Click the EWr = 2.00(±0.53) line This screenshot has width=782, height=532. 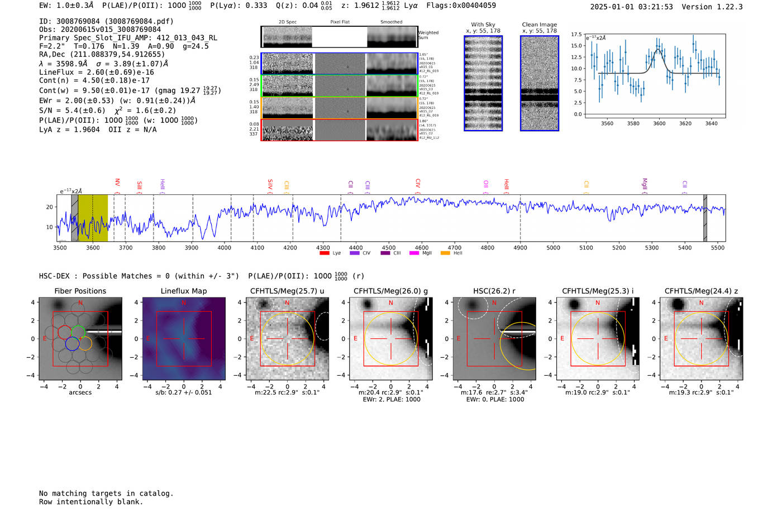click(x=117, y=100)
